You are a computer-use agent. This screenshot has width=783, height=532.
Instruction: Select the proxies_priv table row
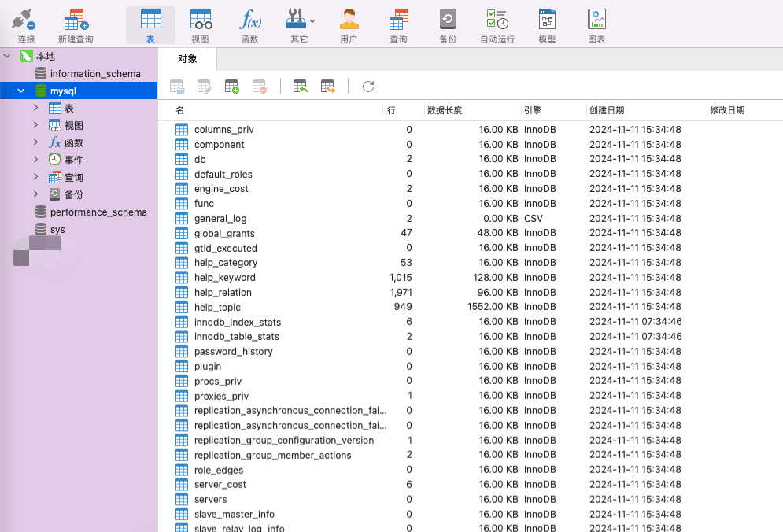(471, 396)
